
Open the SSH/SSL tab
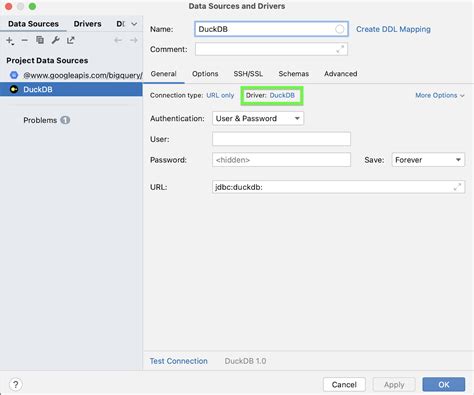pyautogui.click(x=248, y=74)
